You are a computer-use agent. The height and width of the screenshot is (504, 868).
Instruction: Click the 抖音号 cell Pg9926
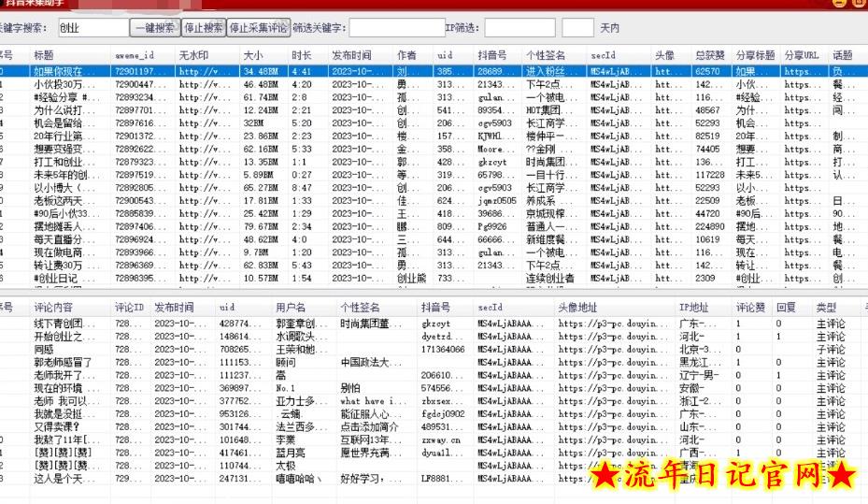pos(492,226)
